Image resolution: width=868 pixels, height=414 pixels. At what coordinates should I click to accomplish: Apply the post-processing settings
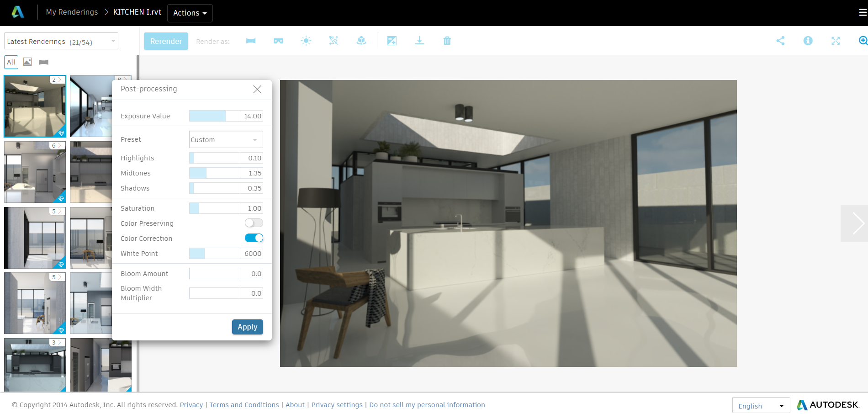pyautogui.click(x=247, y=327)
